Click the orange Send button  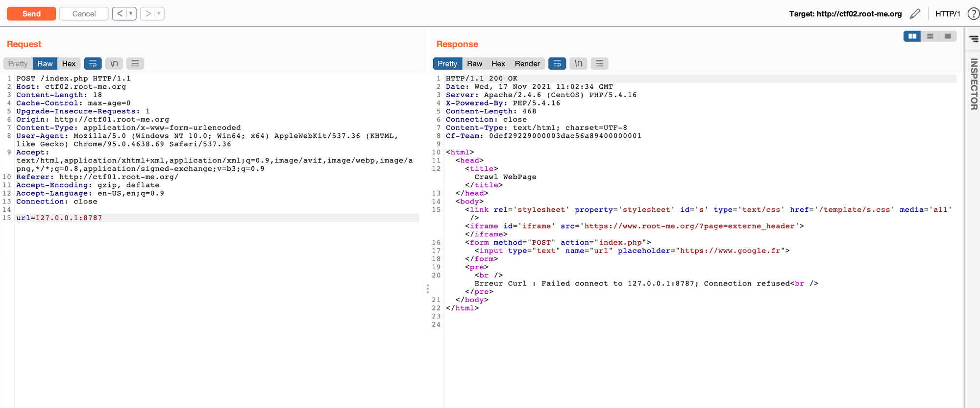pos(31,14)
